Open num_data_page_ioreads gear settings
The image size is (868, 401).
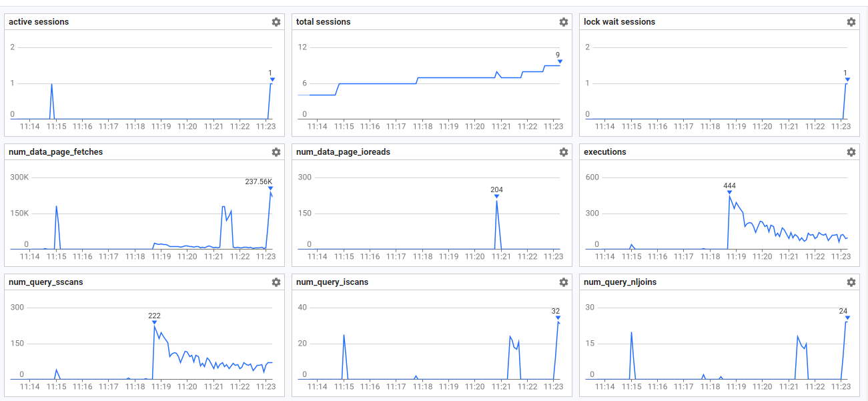(564, 152)
